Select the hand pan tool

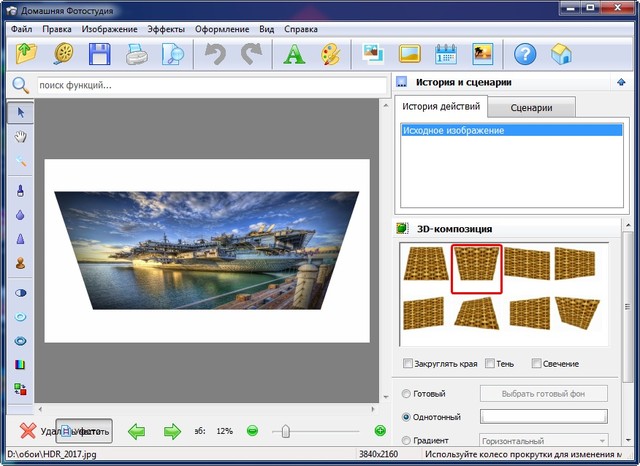pyautogui.click(x=20, y=136)
